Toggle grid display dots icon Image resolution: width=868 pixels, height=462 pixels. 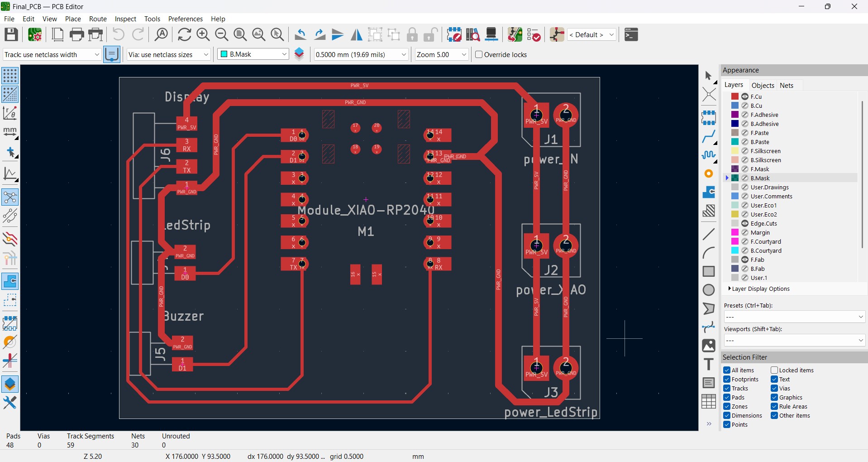point(10,76)
